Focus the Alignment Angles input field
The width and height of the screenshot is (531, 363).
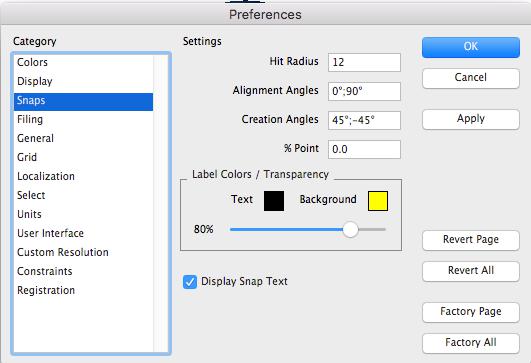[364, 91]
